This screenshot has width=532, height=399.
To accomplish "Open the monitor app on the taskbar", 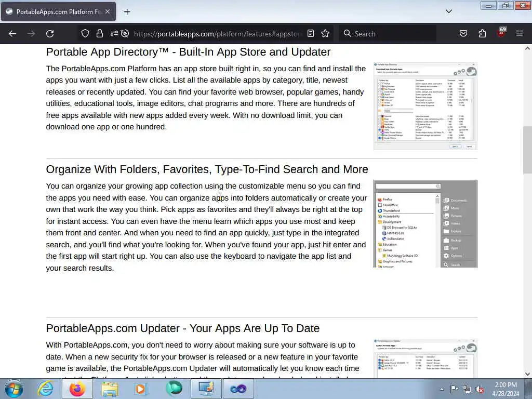I will click(206, 389).
